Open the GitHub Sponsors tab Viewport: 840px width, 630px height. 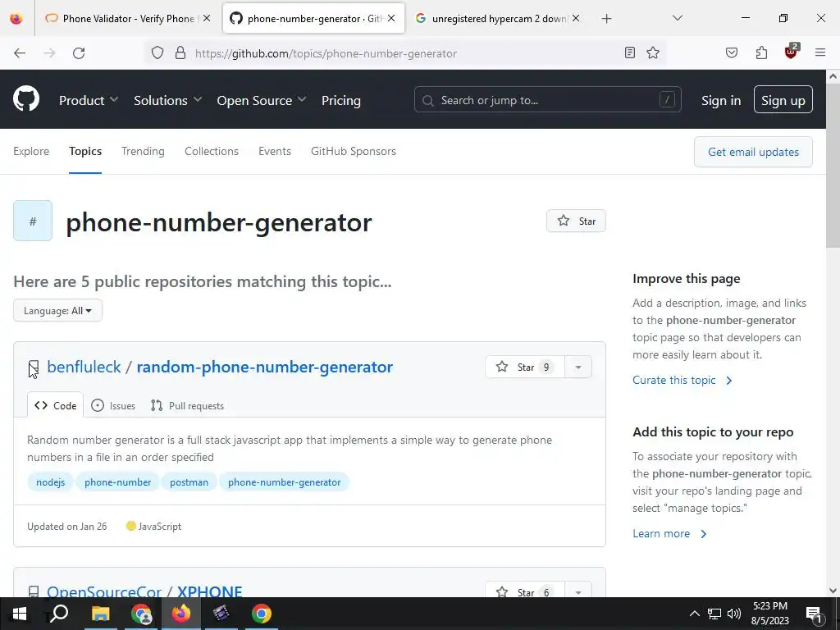[354, 151]
